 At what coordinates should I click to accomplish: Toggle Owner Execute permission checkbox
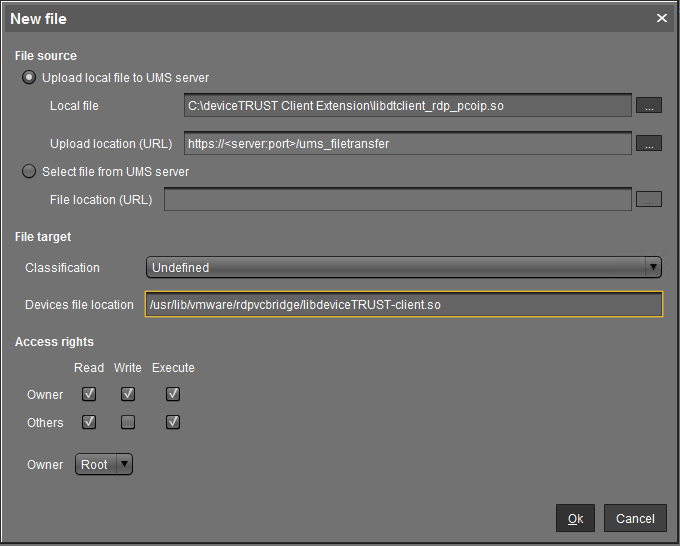(x=173, y=394)
